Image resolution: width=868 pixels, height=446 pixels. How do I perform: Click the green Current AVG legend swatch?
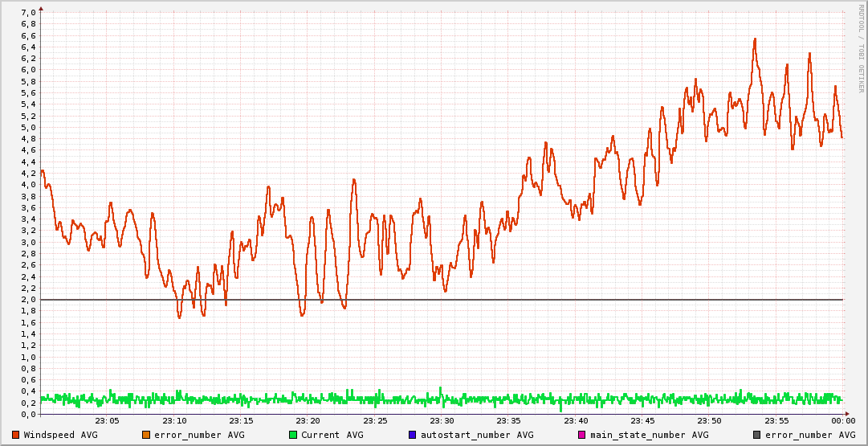coord(292,435)
